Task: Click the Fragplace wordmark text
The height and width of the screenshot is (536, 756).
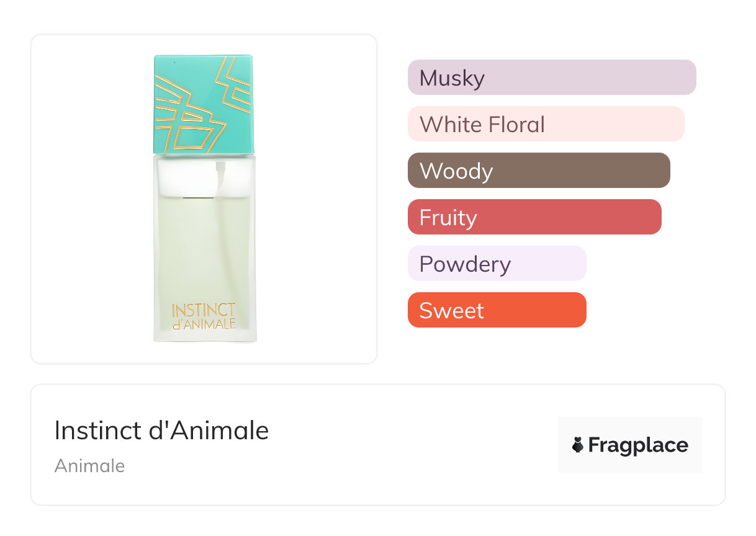Action: click(x=638, y=445)
